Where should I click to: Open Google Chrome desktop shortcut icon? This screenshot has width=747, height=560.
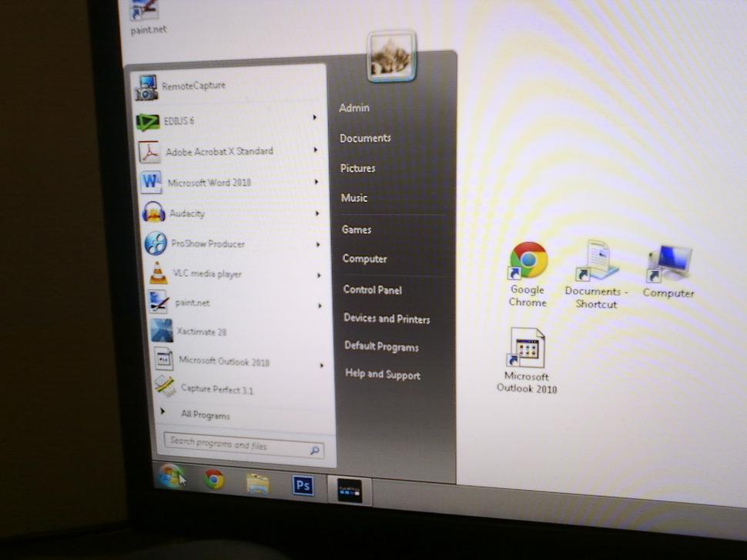tap(528, 262)
